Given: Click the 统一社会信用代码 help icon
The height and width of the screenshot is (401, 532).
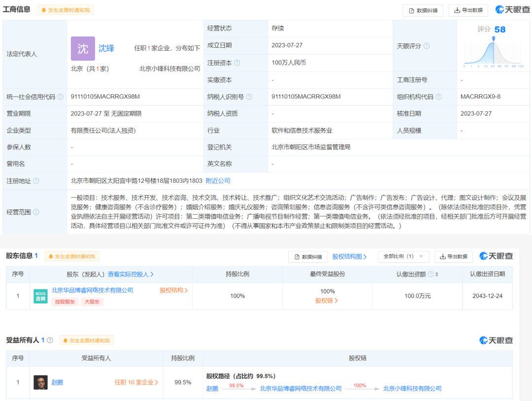Looking at the screenshot, I should [61, 97].
